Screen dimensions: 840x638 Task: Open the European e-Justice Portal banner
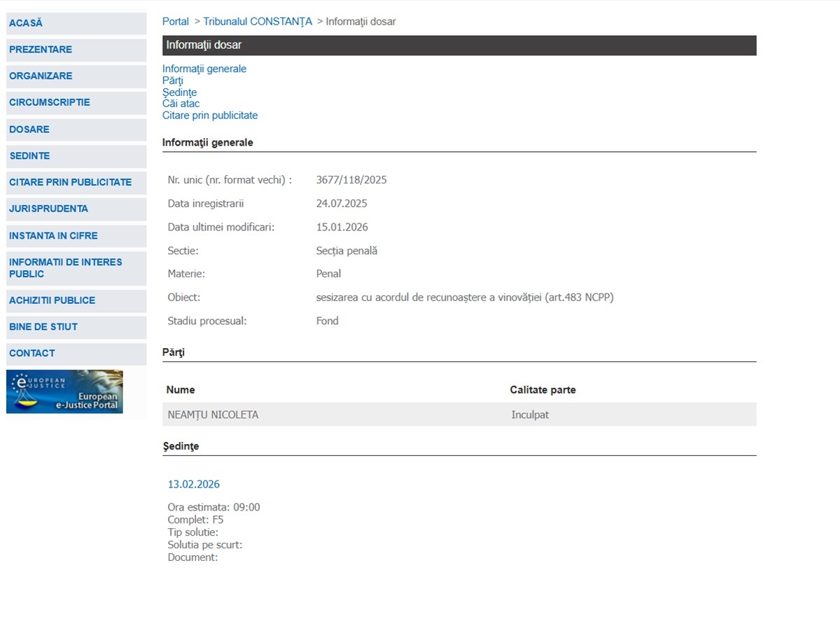pyautogui.click(x=64, y=391)
